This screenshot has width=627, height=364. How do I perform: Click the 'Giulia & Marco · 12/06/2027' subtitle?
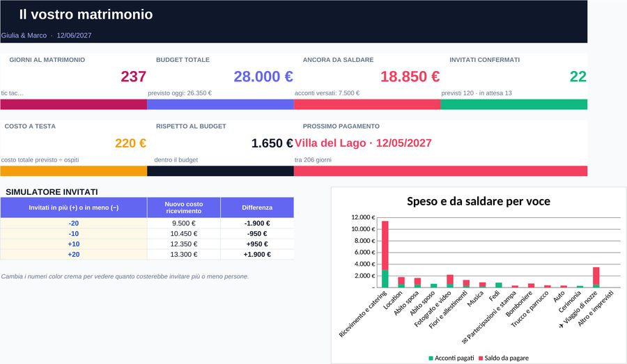46,35
